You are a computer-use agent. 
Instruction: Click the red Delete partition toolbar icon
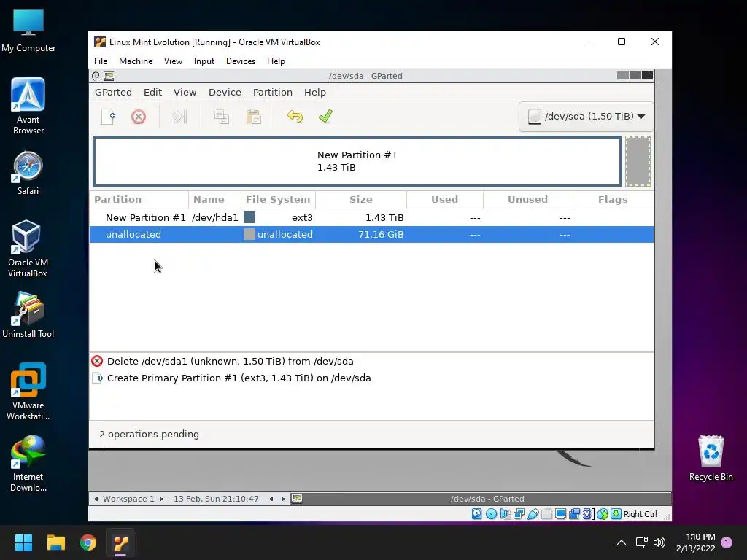point(139,117)
